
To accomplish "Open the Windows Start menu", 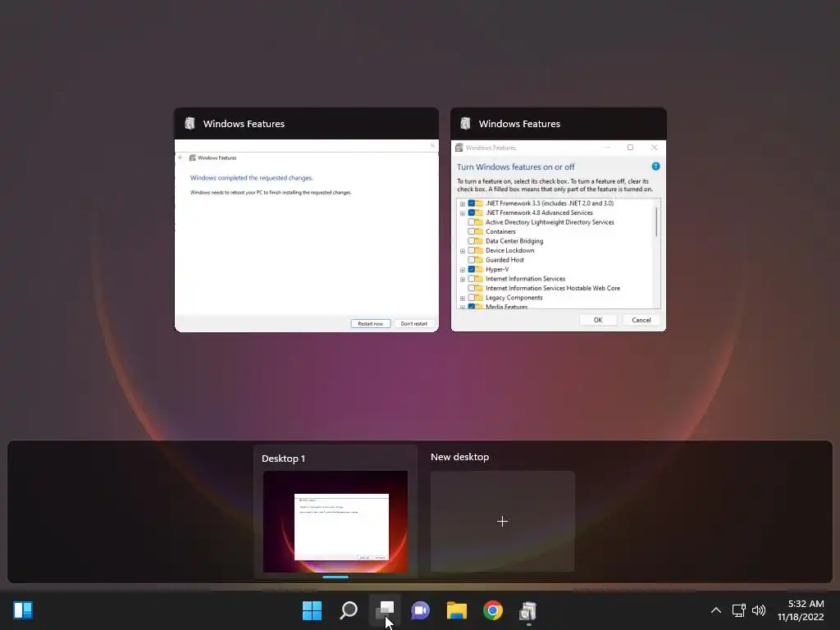I will (312, 610).
